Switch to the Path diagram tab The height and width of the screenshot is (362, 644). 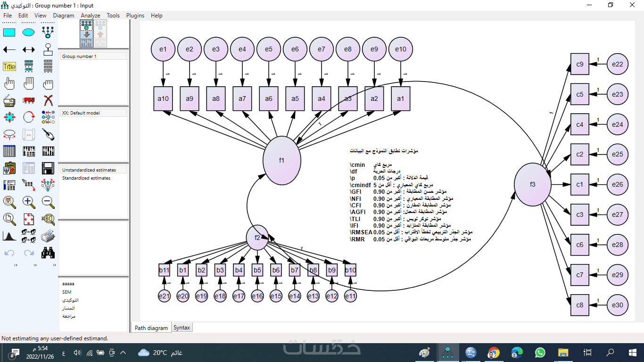151,328
